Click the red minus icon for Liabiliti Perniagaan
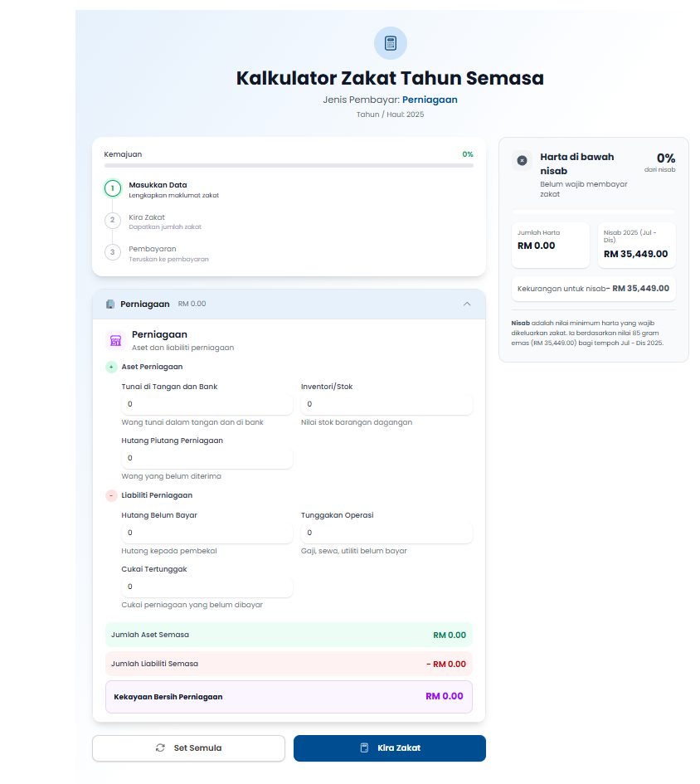This screenshot has height=784, width=700. click(111, 495)
